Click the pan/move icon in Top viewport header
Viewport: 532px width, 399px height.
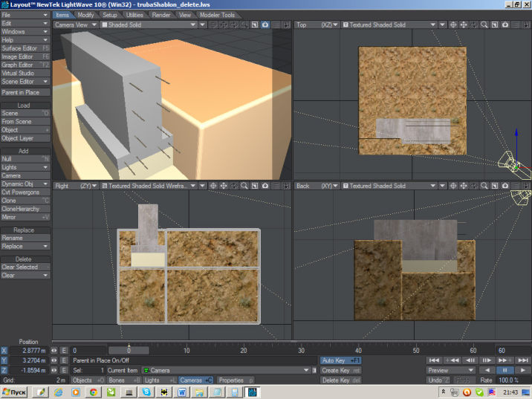pyautogui.click(x=464, y=25)
